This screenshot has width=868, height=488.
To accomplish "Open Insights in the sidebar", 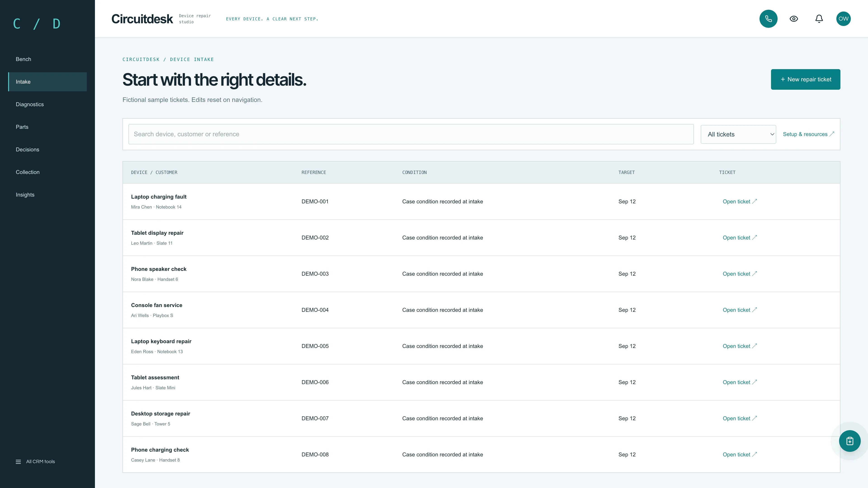I will pos(47,195).
